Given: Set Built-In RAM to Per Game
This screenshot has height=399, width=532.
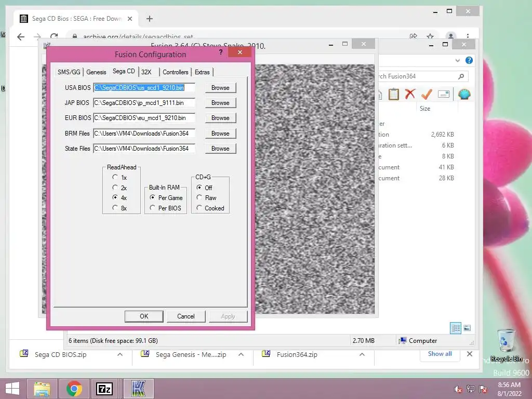Looking at the screenshot, I should [x=152, y=197].
